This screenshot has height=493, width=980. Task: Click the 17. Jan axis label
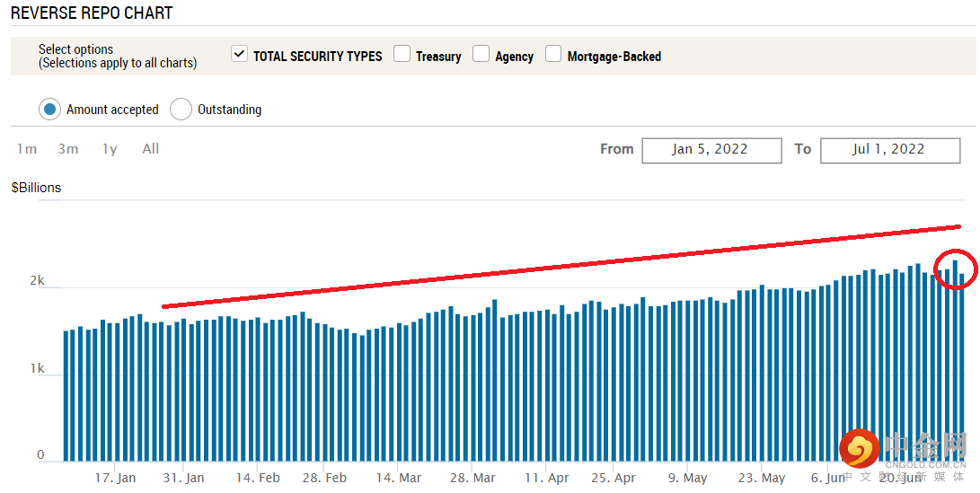coord(115,478)
